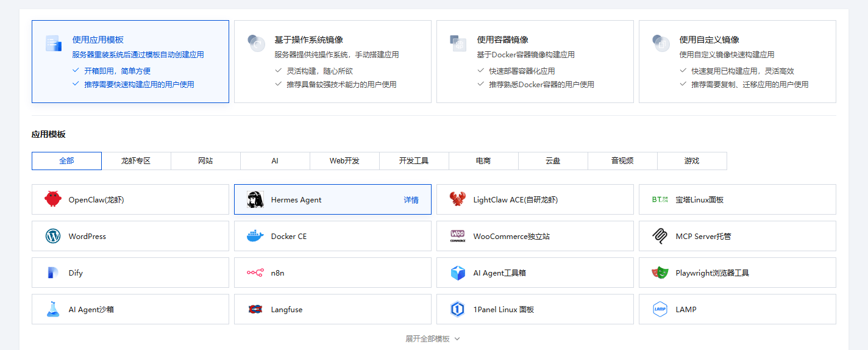Image resolution: width=868 pixels, height=350 pixels.
Task: Click the MCP Server托管 logo icon
Action: point(660,236)
